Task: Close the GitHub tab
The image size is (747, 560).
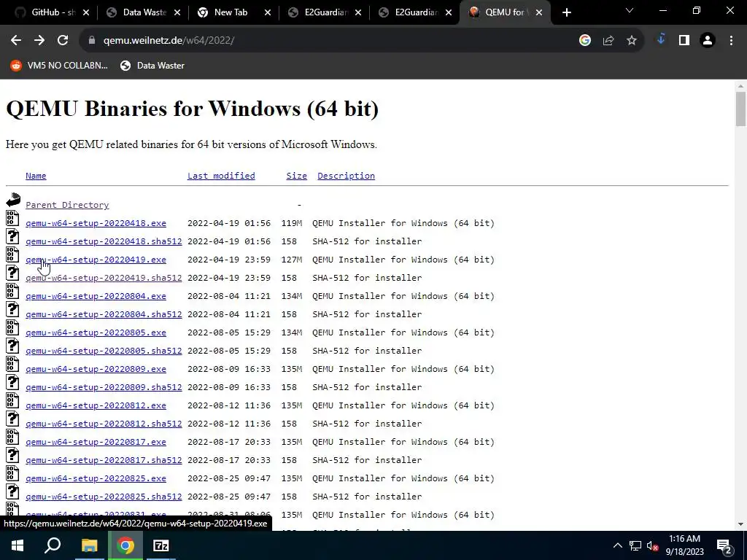Action: pyautogui.click(x=86, y=13)
